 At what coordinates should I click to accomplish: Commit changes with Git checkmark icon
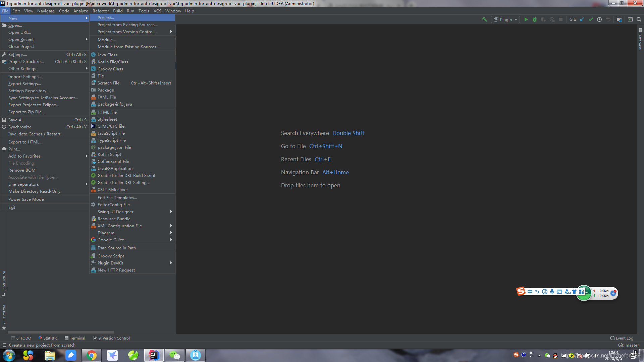[x=591, y=19]
